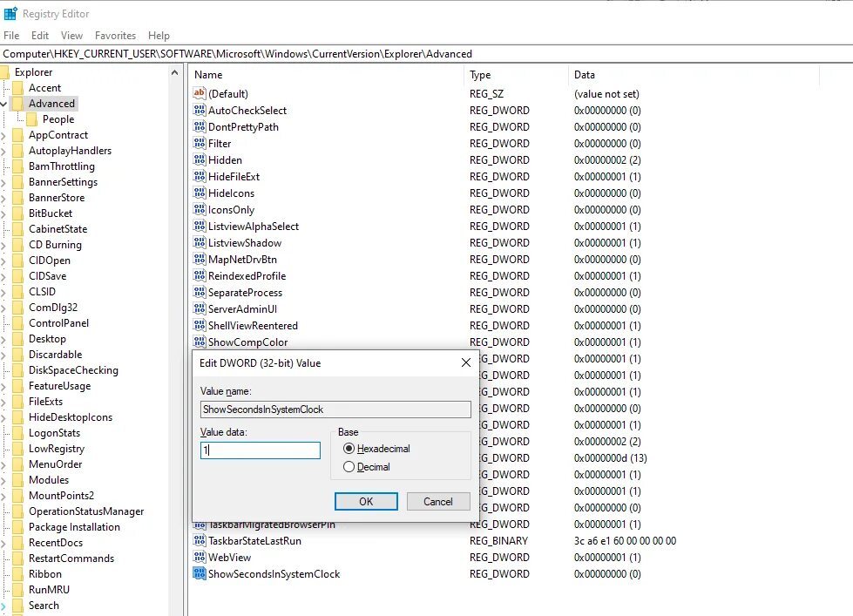This screenshot has height=616, width=853.
Task: Open the Edit menu
Action: click(40, 36)
